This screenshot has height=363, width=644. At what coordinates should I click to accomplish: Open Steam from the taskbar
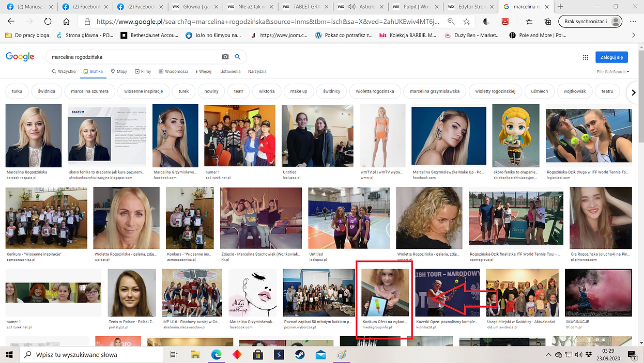[x=299, y=355]
